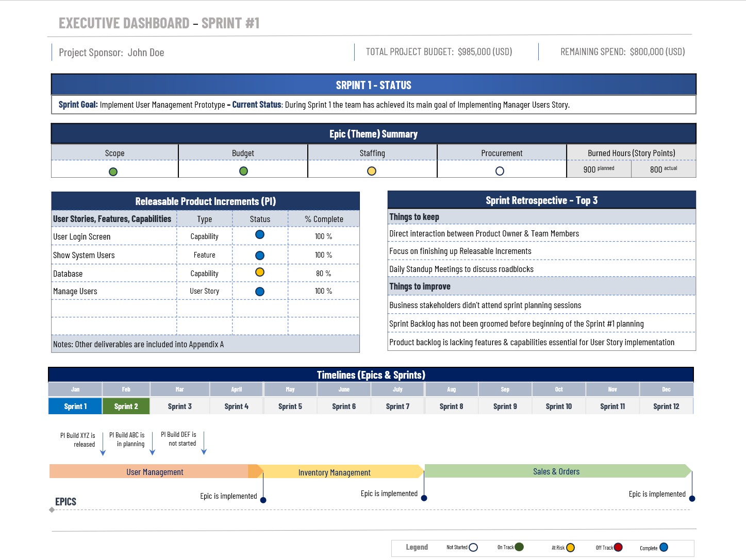Click the Database 80% completion value
Viewport: 746px width, 560px height.
(x=323, y=273)
